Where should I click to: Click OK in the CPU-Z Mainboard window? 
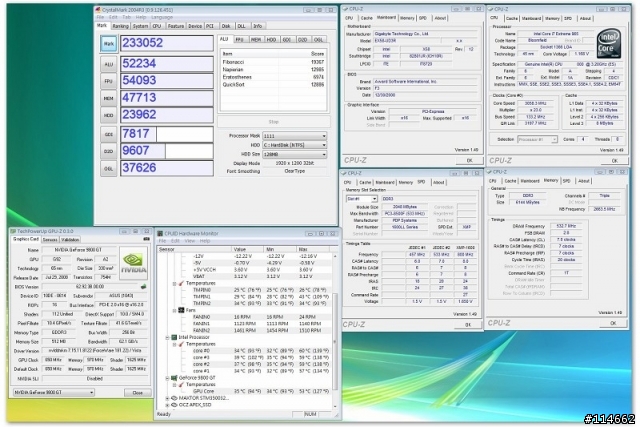click(469, 160)
